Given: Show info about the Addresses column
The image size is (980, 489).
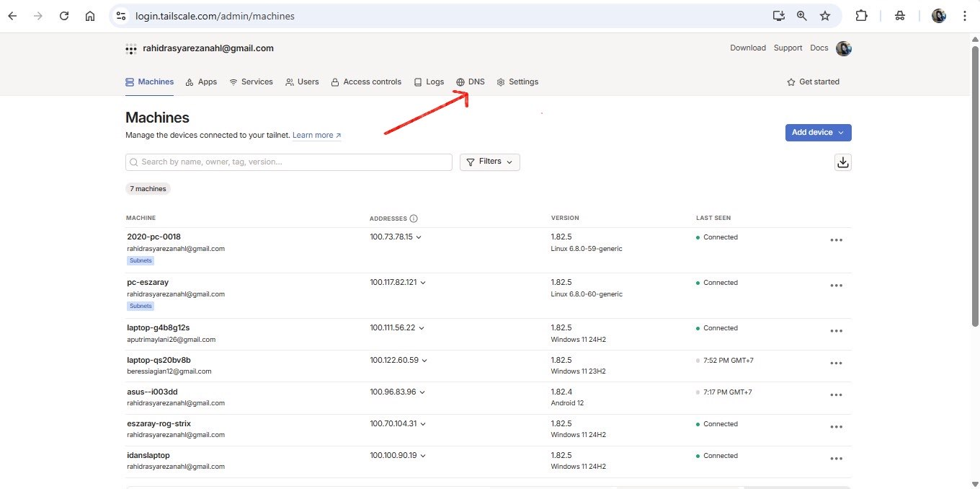Looking at the screenshot, I should 414,219.
